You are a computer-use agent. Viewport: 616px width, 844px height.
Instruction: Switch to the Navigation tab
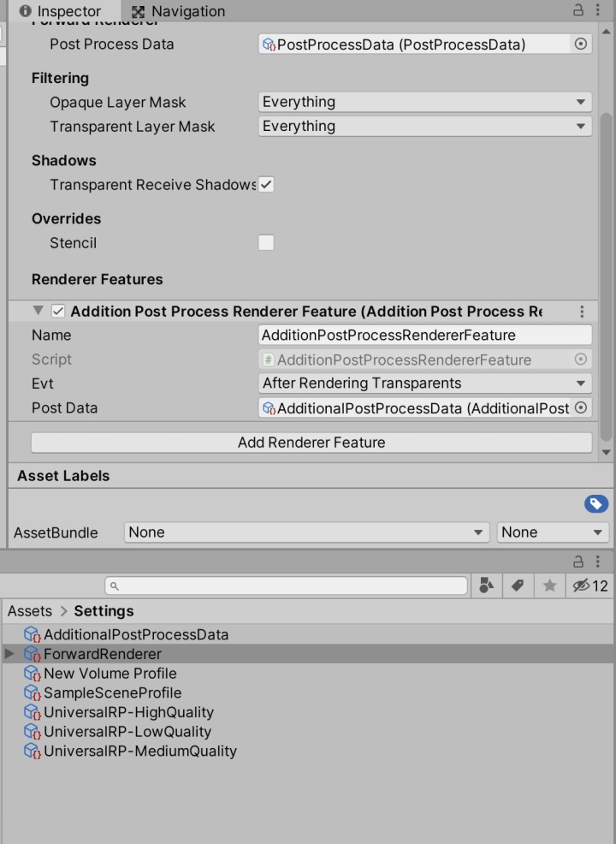pyautogui.click(x=179, y=11)
